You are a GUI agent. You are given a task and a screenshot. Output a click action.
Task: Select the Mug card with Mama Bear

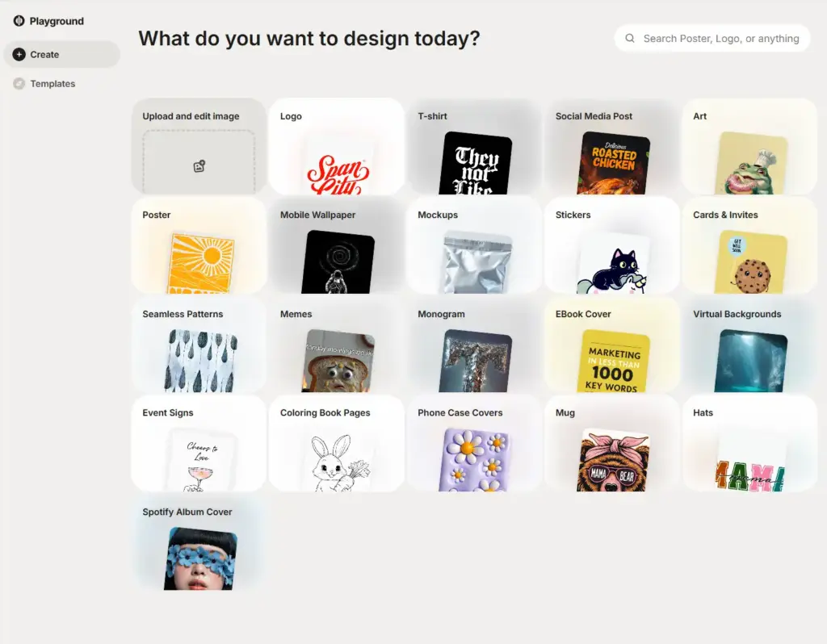coord(612,444)
